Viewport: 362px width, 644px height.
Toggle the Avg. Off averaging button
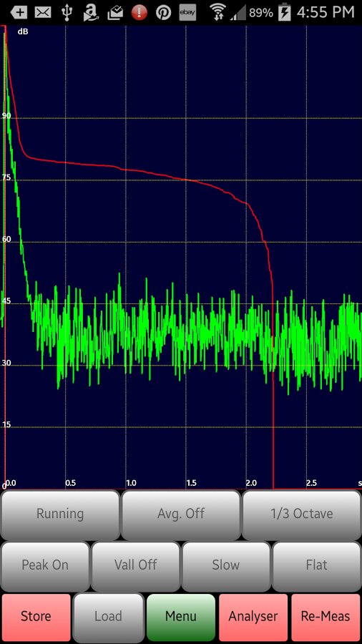click(180, 514)
